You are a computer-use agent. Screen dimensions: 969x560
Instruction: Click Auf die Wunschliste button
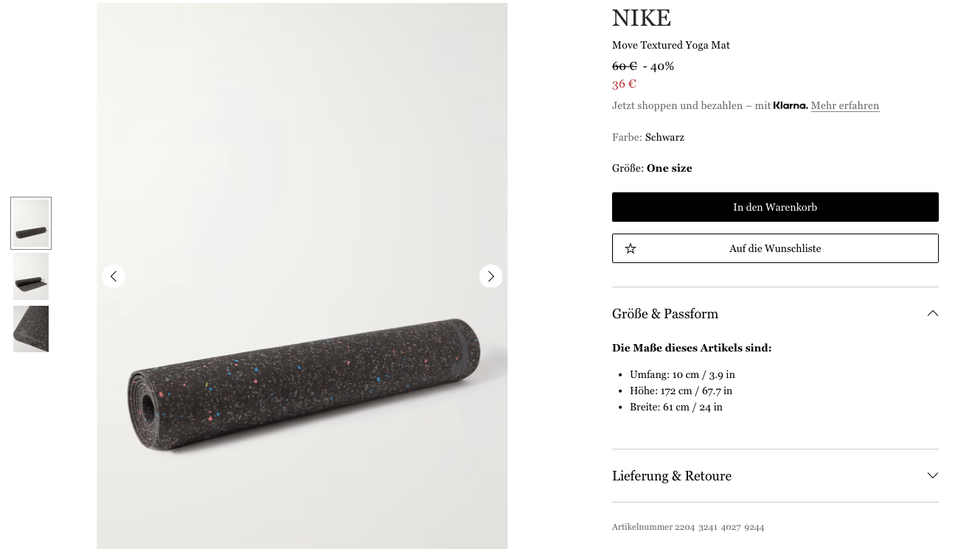[774, 248]
